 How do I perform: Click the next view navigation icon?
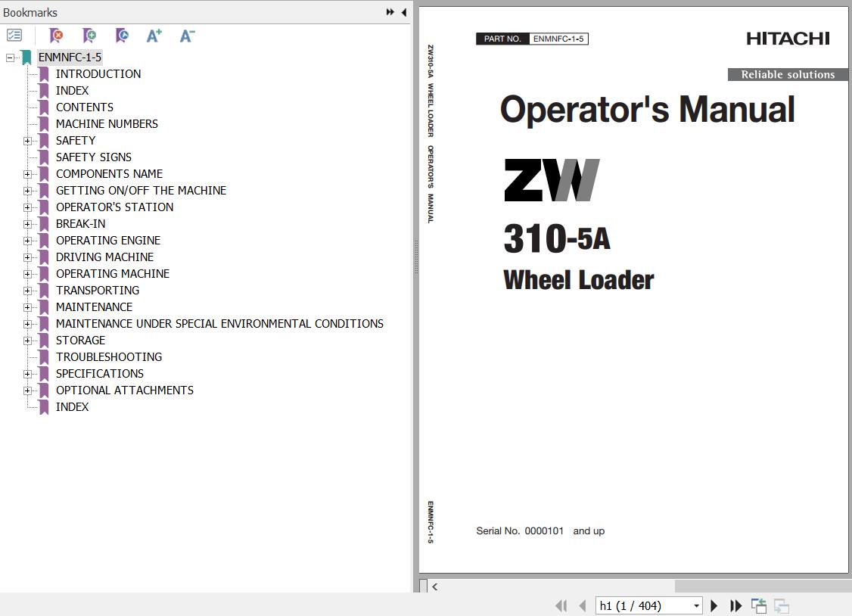click(x=782, y=605)
